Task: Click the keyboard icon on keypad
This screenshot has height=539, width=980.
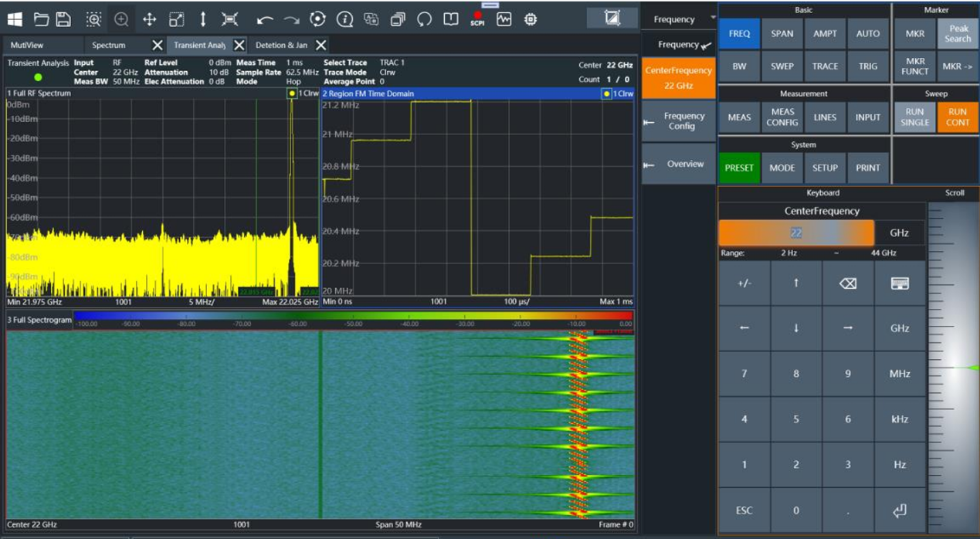Action: point(900,283)
